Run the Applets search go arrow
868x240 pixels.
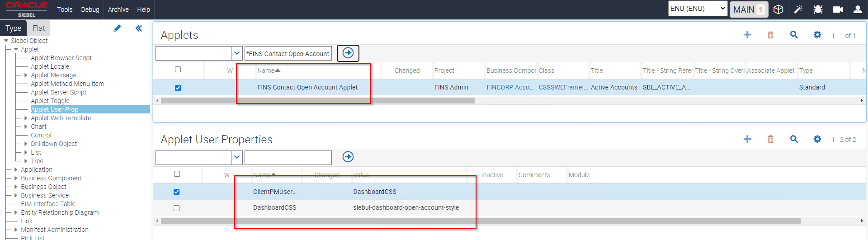pyautogui.click(x=348, y=53)
